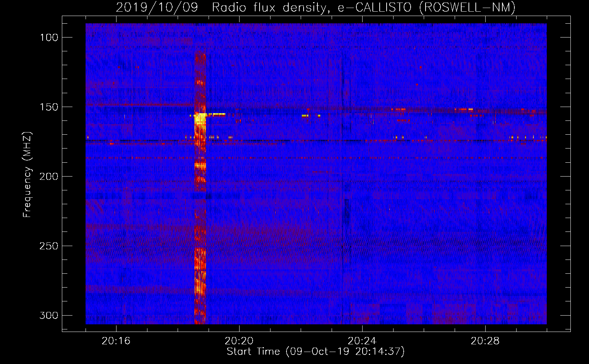Click the bright yellow burst peak near 155 MHz
Viewport: 589px width, 364px height.
200,119
